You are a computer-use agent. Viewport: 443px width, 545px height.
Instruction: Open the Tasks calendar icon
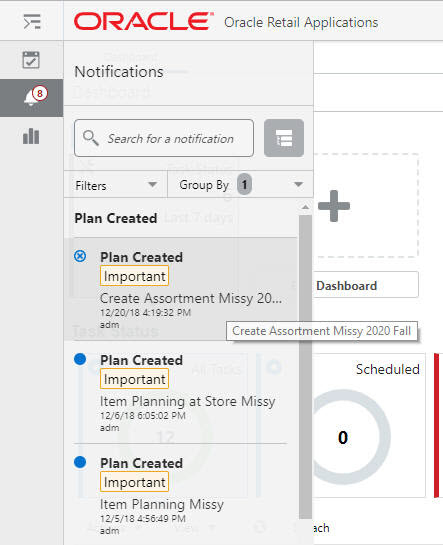(31, 60)
